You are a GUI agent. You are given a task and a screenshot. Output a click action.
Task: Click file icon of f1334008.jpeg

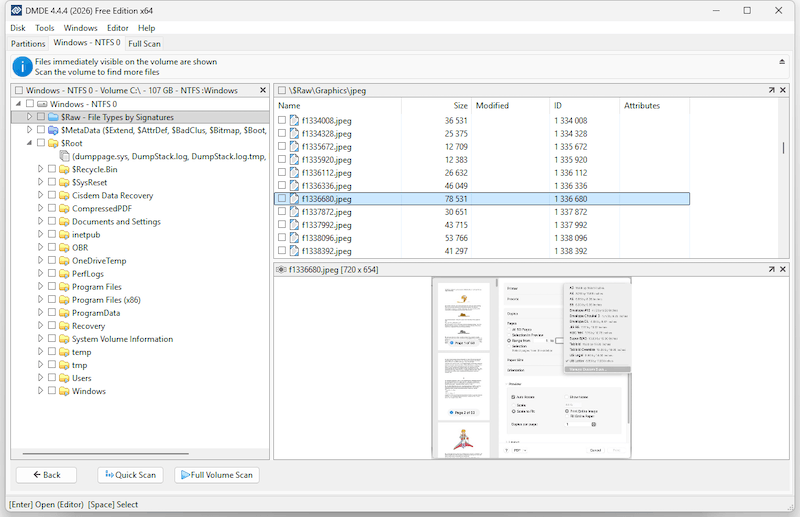point(294,120)
